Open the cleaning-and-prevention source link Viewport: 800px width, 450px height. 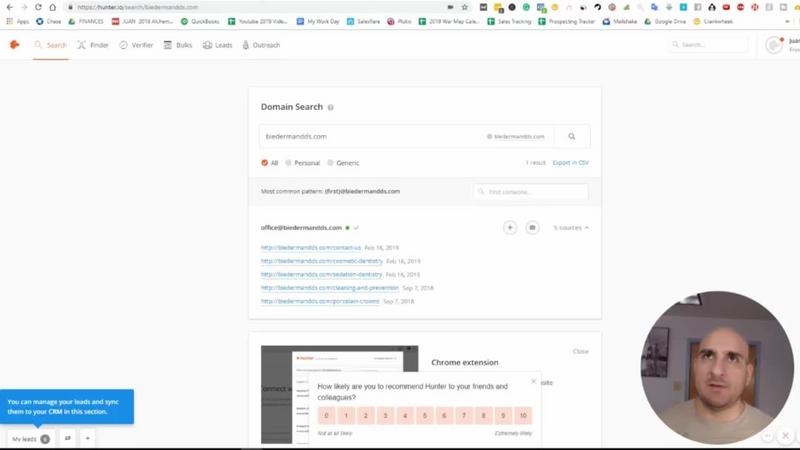point(330,288)
